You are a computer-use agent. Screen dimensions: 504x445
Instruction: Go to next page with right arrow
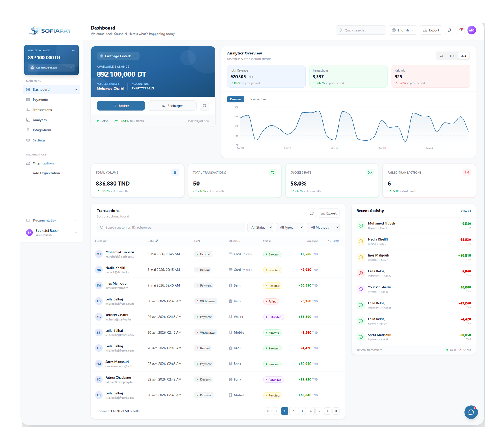328,411
